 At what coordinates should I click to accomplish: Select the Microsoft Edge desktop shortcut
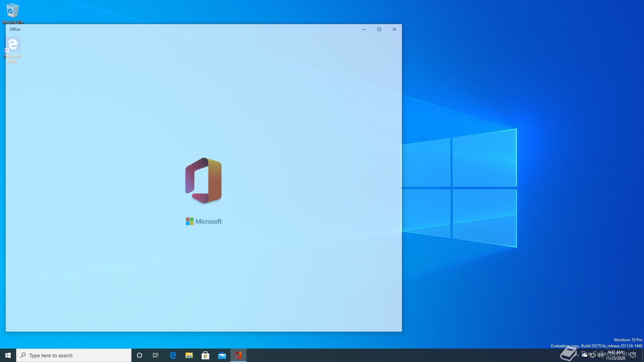pyautogui.click(x=13, y=50)
